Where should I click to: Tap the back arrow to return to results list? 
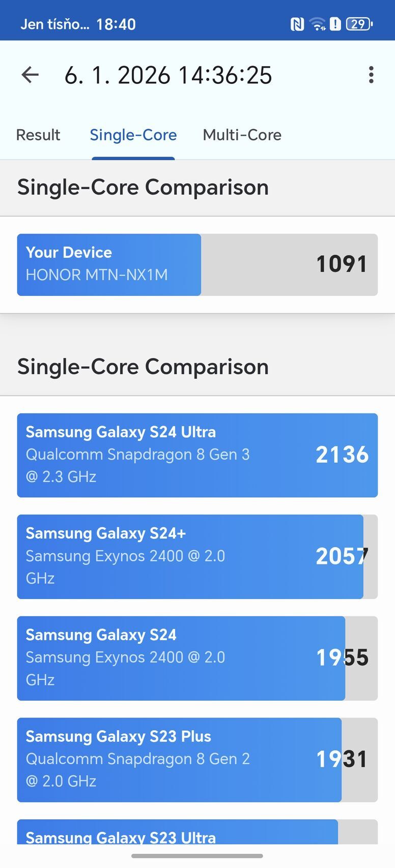coord(30,74)
